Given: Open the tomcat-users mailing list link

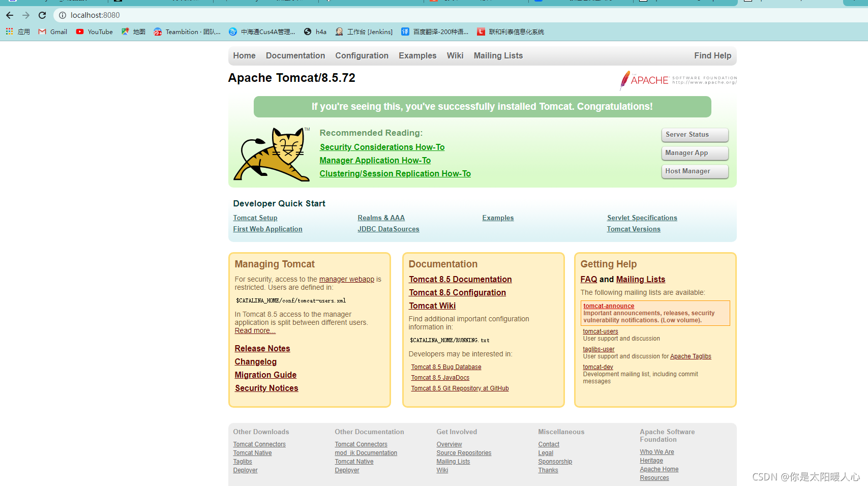Looking at the screenshot, I should pos(601,331).
